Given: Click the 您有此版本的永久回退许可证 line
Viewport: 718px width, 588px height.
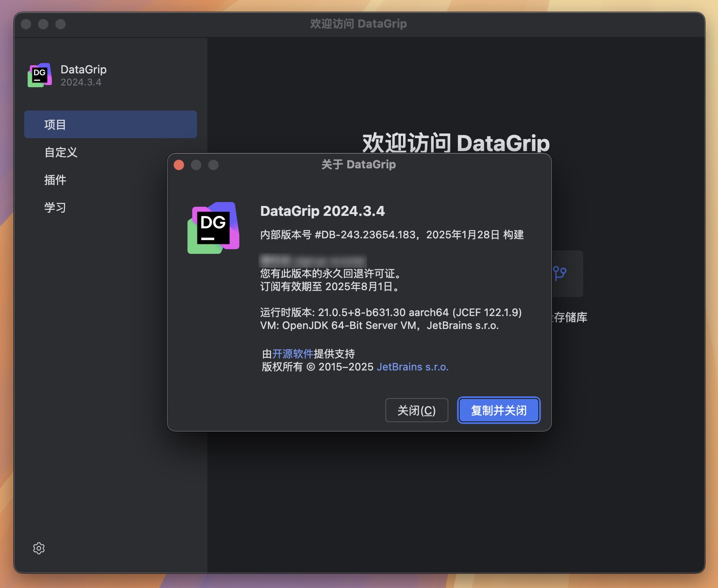Looking at the screenshot, I should 332,274.
